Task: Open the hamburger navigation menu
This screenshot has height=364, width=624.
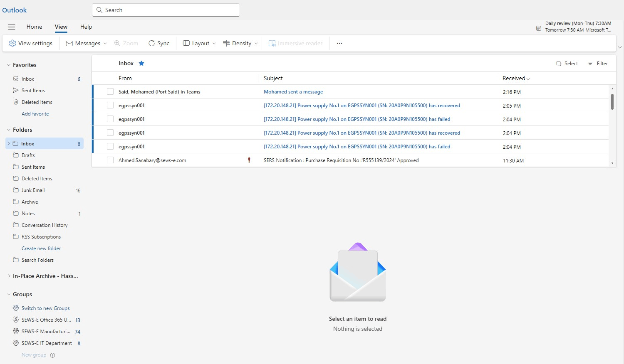Action: click(12, 27)
